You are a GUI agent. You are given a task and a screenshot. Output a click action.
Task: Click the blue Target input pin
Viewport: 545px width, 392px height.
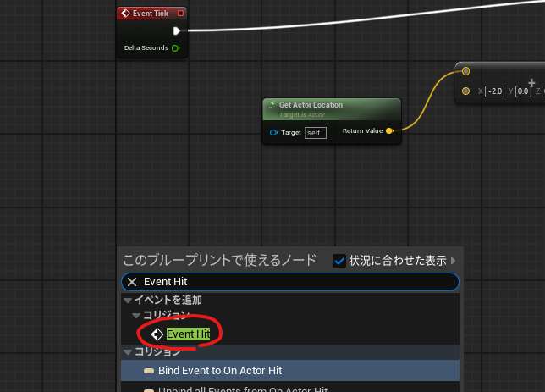click(x=273, y=133)
